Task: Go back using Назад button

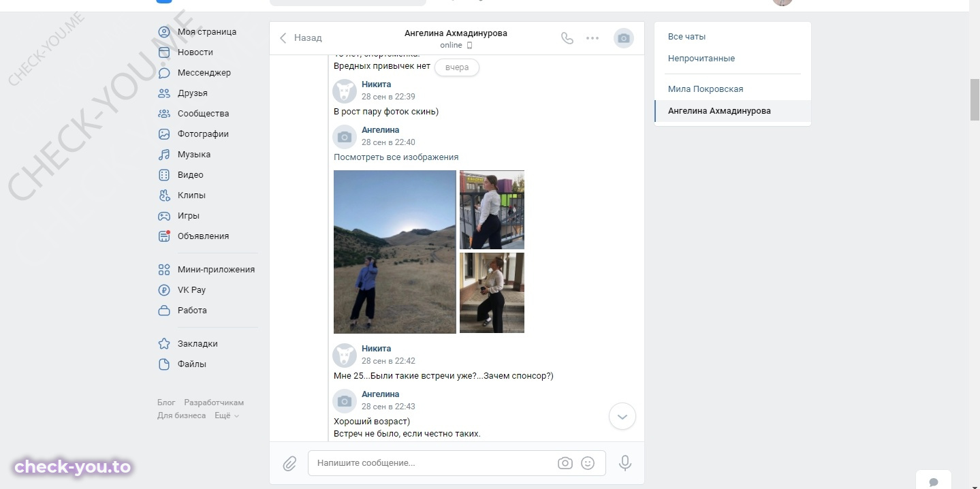Action: (x=300, y=38)
